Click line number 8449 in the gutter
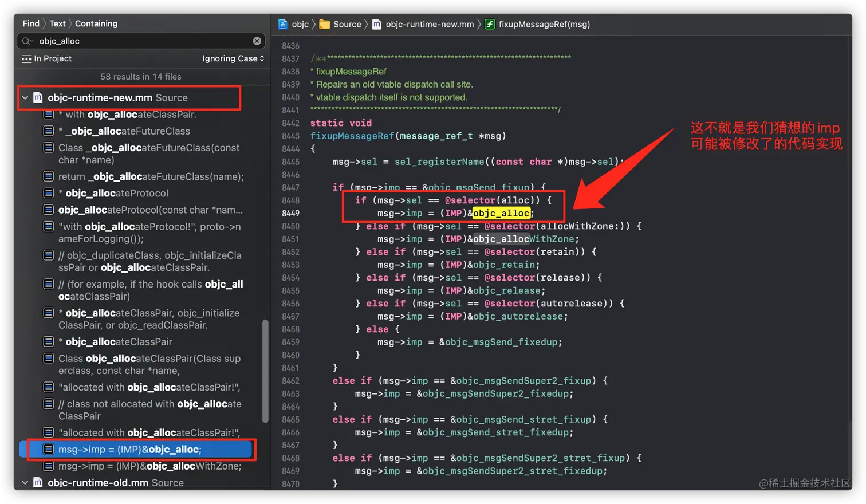 tap(290, 213)
